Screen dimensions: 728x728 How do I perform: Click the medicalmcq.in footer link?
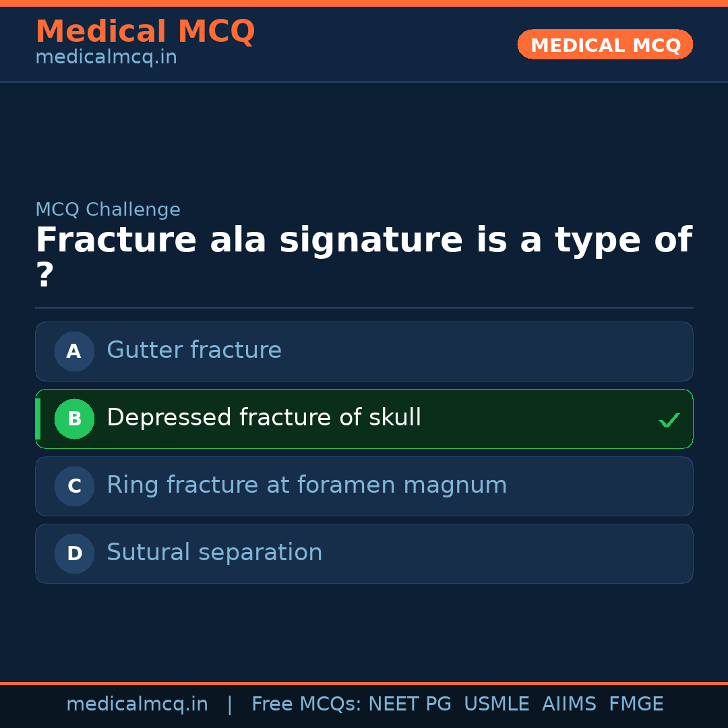[137, 704]
